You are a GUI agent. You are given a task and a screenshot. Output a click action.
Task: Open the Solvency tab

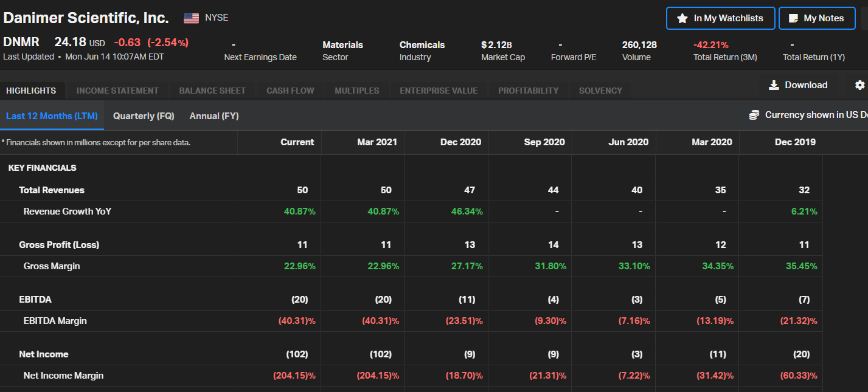pos(600,91)
